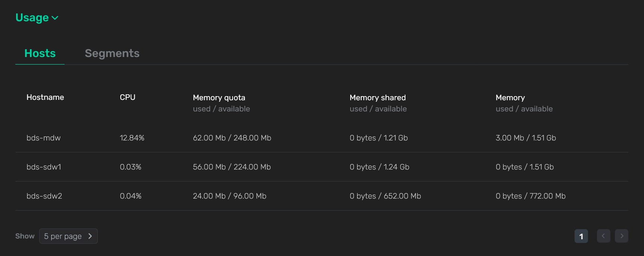Click the CPU value for bds-mdw
Screen dimensions: 644x256
tap(132, 138)
